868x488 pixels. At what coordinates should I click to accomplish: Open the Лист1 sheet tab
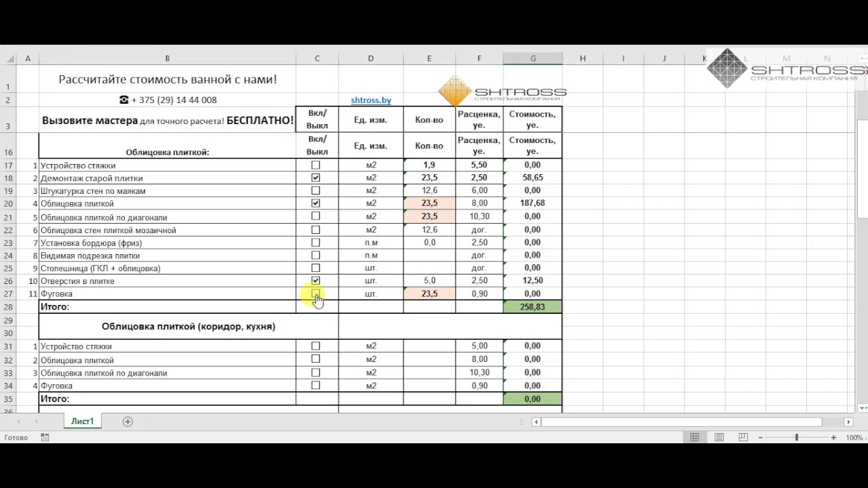click(x=83, y=422)
